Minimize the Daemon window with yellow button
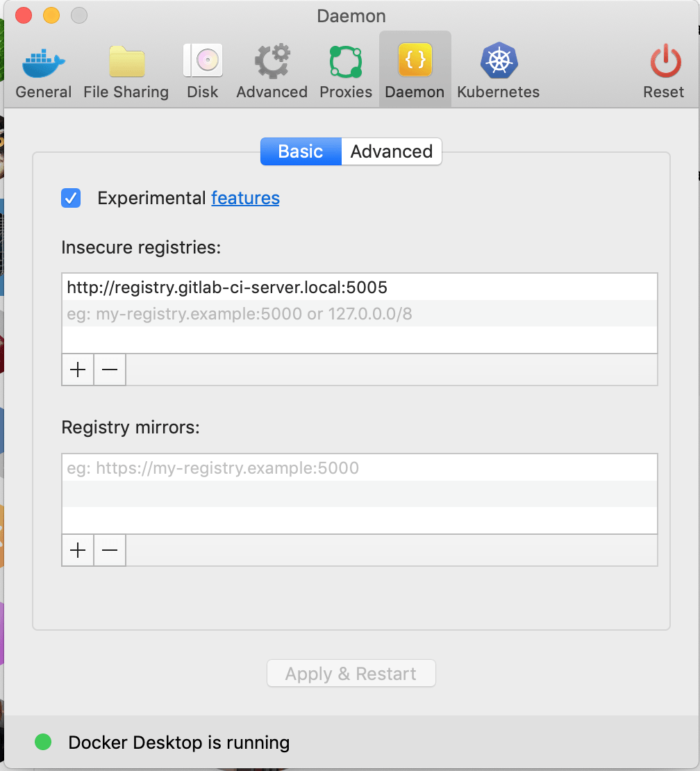Viewport: 700px width, 771px height. click(51, 15)
